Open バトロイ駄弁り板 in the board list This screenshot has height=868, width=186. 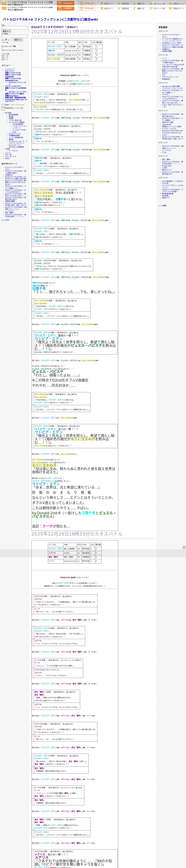click(x=15, y=120)
